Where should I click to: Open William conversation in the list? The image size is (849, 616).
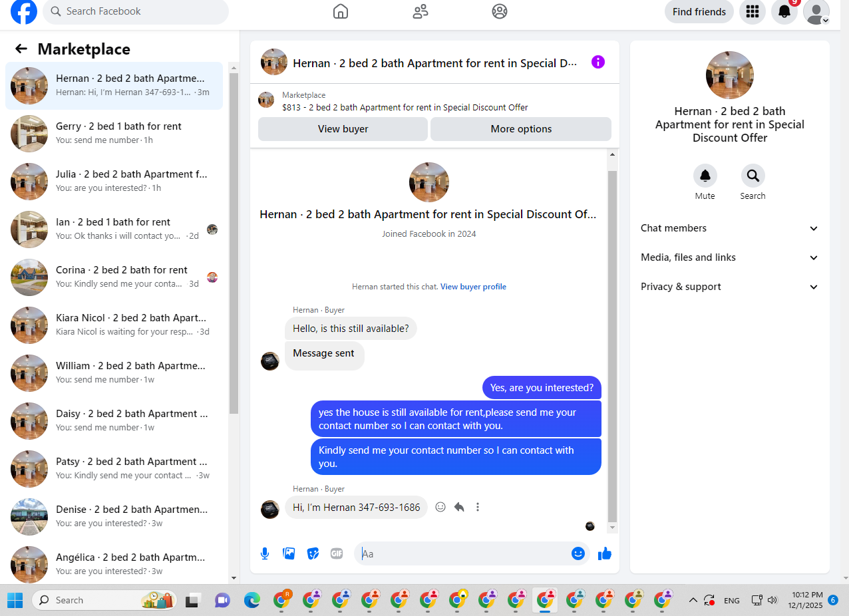click(114, 373)
